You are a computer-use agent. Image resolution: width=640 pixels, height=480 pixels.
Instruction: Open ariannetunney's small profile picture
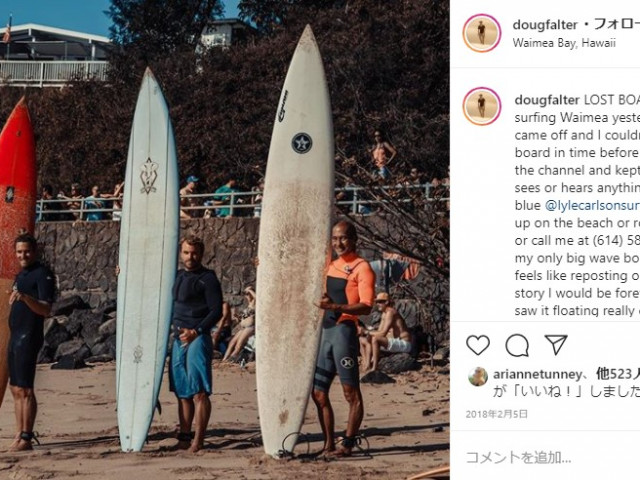click(478, 376)
